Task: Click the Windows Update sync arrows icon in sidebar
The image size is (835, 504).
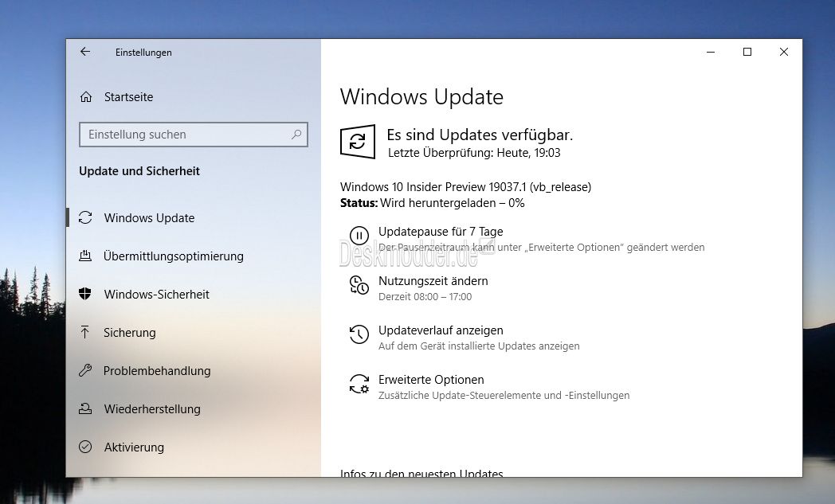Action: (85, 217)
